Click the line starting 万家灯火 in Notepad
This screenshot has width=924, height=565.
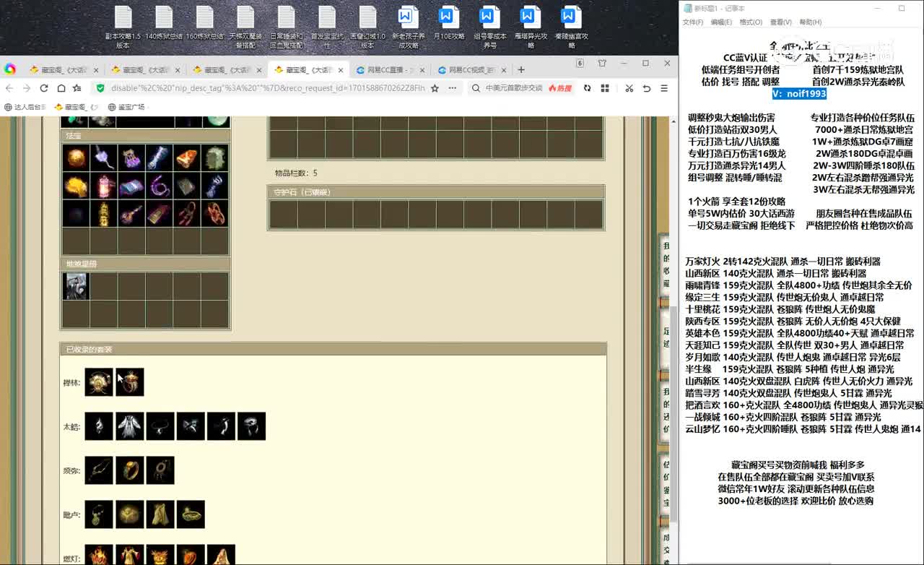coord(783,262)
